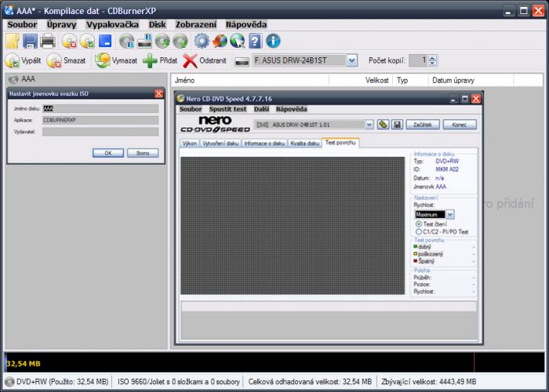Burn the disc with the Vypálit button
This screenshot has height=392, width=549.
click(23, 60)
